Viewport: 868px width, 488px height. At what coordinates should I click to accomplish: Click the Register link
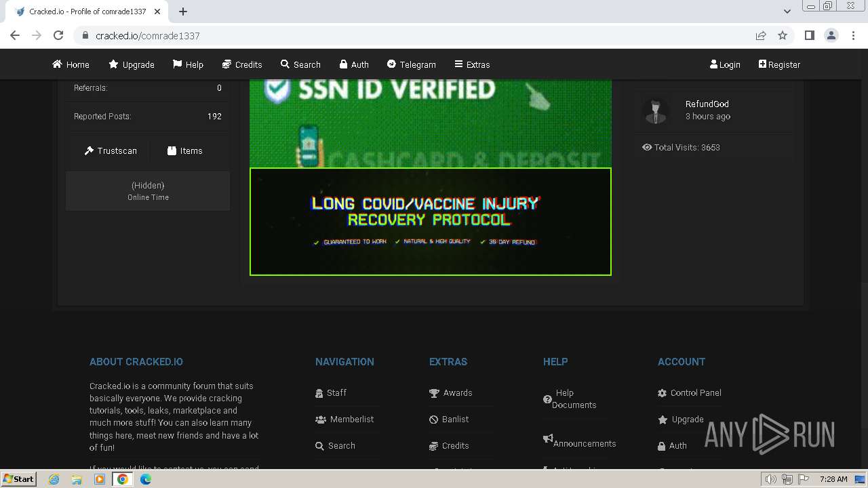click(779, 64)
